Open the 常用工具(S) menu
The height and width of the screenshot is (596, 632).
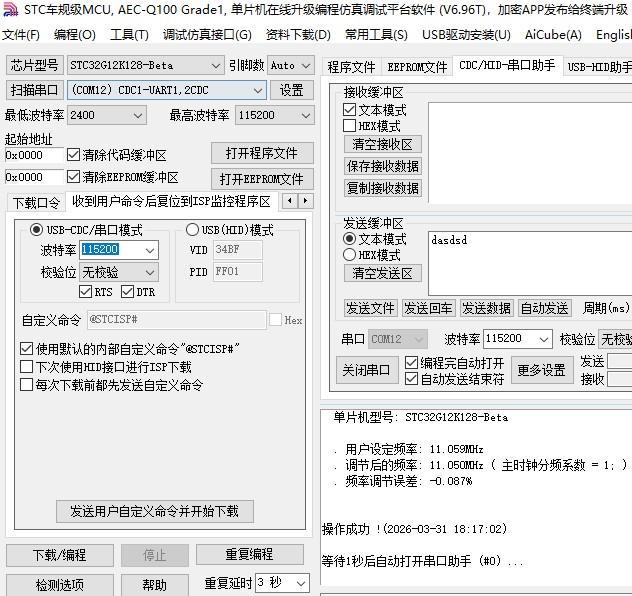click(376, 35)
